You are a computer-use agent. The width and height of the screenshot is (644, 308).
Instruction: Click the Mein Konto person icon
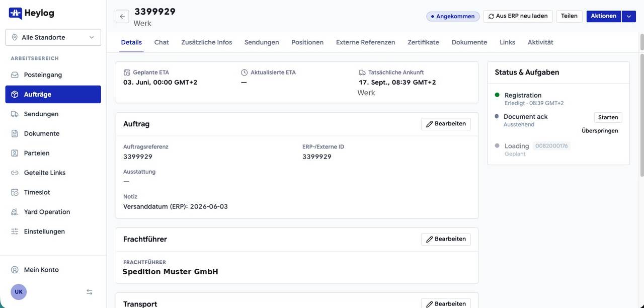click(x=15, y=270)
